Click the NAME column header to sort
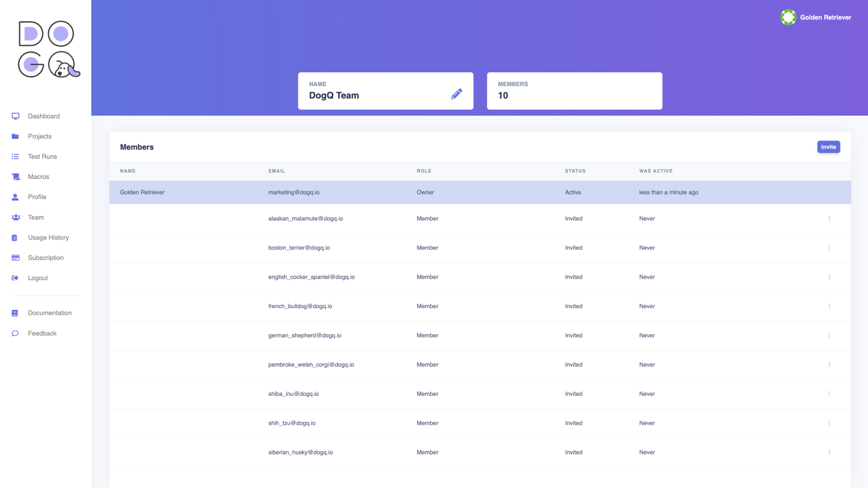 [127, 171]
